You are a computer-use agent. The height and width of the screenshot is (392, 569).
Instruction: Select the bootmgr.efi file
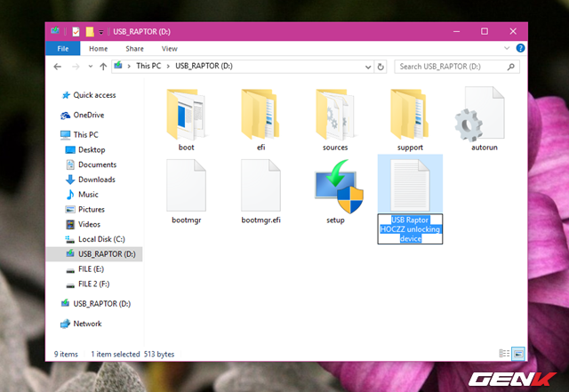260,192
